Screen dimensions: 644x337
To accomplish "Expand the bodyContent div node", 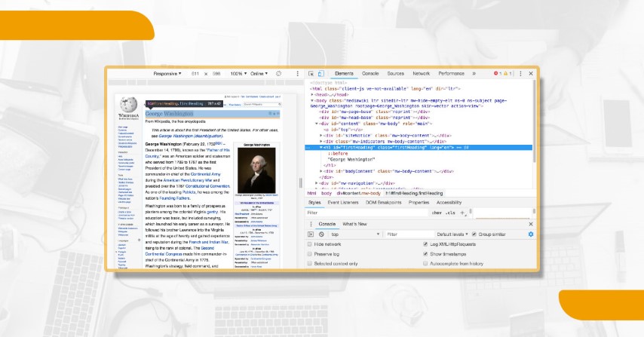I will point(321,171).
